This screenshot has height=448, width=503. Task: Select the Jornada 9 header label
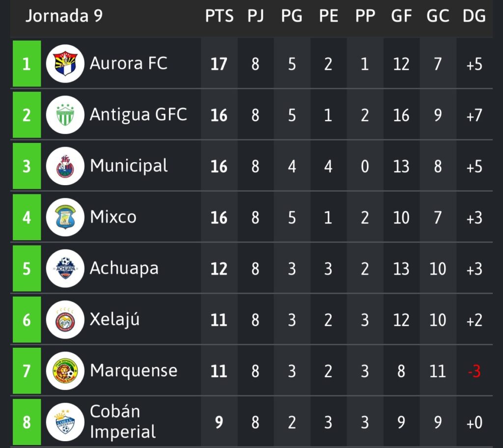click(64, 16)
